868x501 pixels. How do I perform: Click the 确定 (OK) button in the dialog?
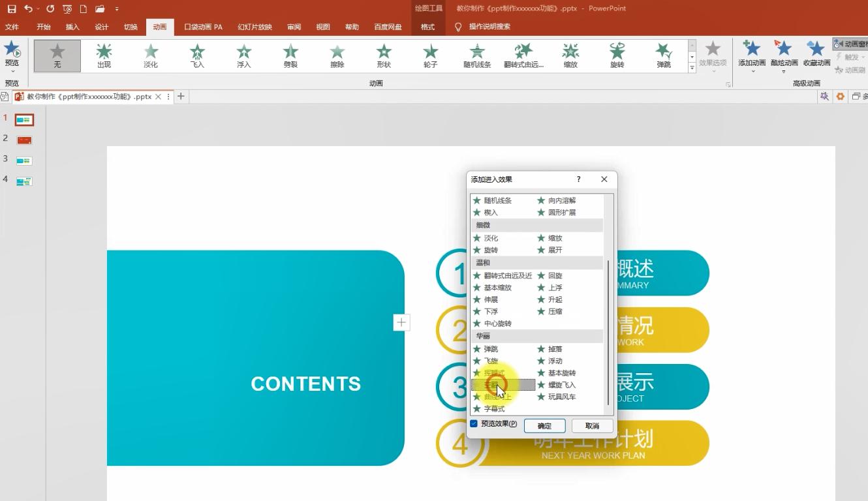(544, 425)
